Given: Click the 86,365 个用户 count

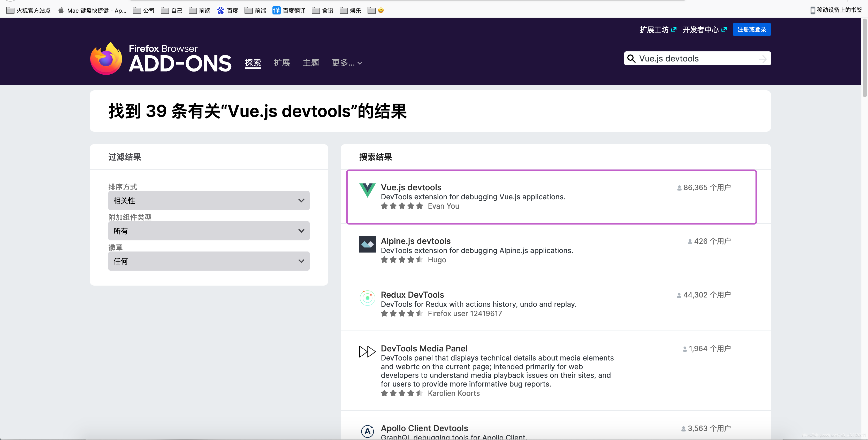Looking at the screenshot, I should pos(704,187).
